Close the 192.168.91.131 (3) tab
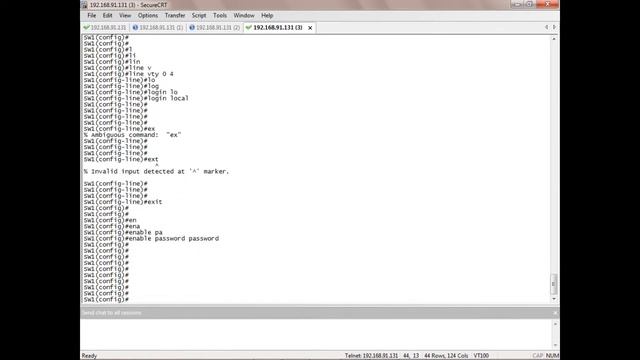This screenshot has height=360, width=640. click(x=310, y=28)
